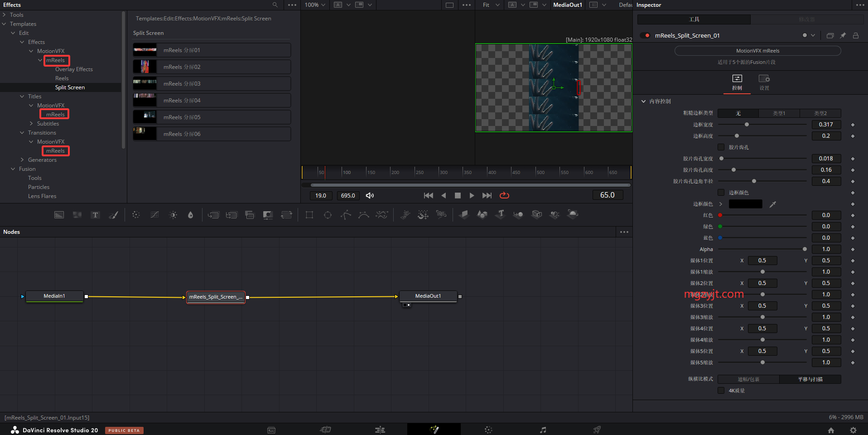
Task: Open the Fairlight page
Action: click(x=543, y=430)
